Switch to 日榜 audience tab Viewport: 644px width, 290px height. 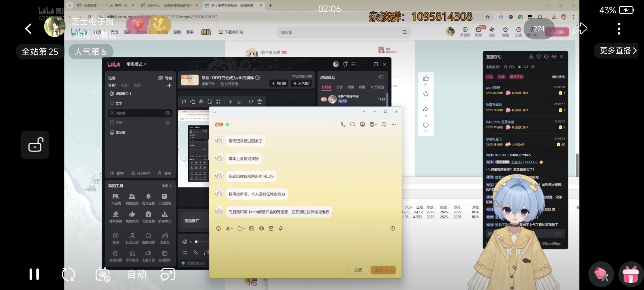(339, 87)
